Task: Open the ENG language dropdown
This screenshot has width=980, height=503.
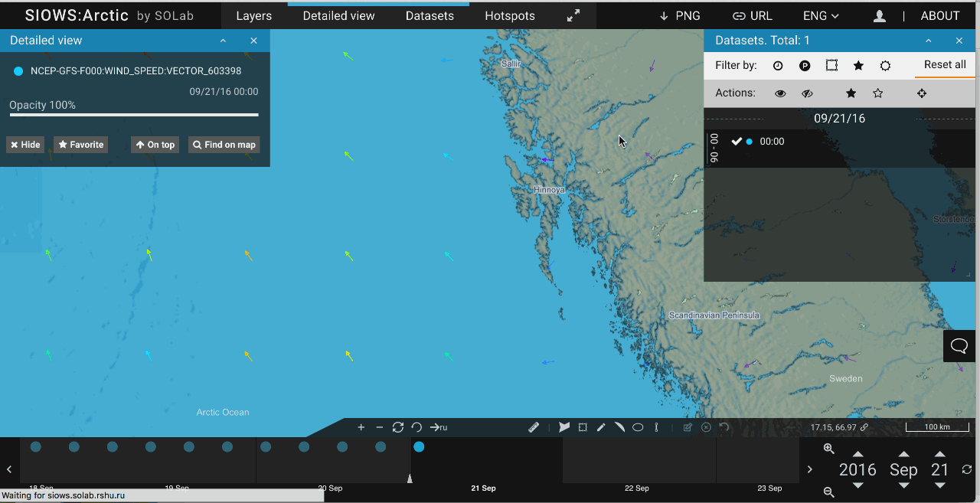Action: click(821, 15)
